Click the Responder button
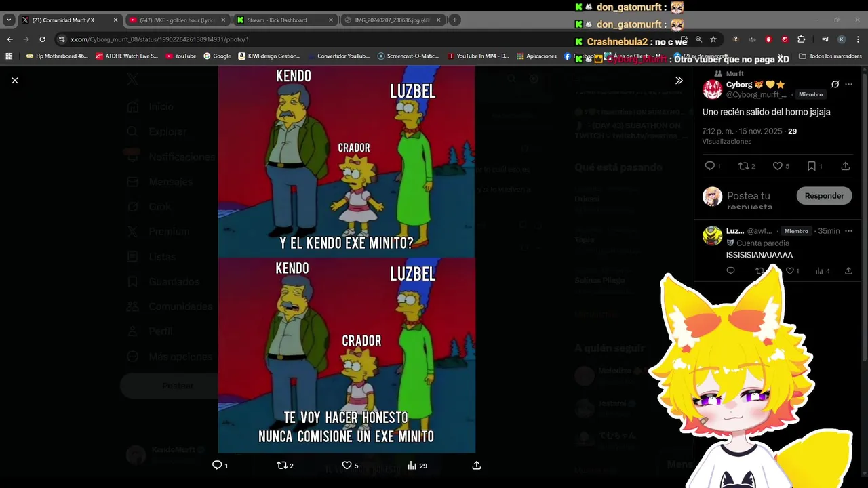The height and width of the screenshot is (488, 868). pos(824,196)
